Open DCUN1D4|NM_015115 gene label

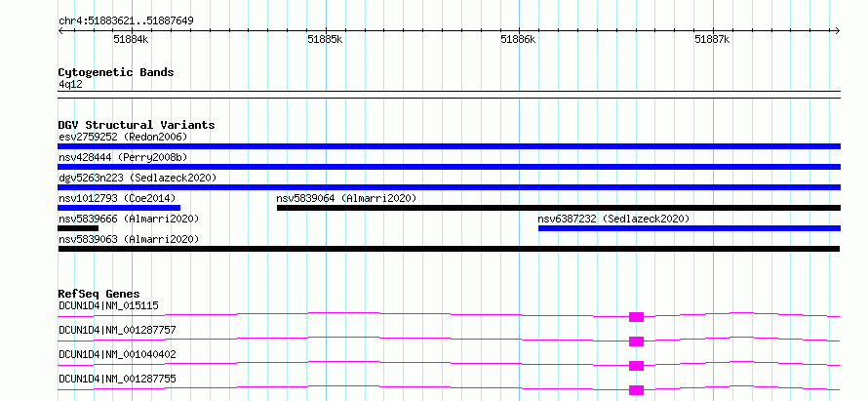(109, 305)
